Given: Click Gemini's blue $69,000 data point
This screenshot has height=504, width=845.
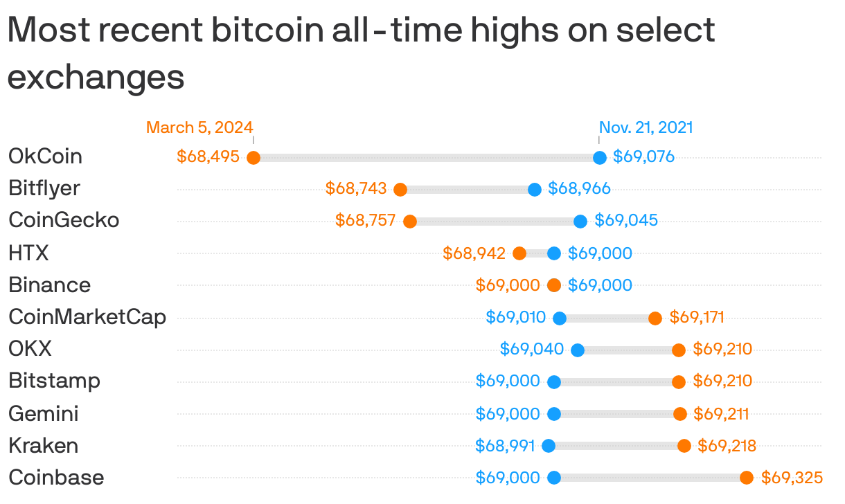Looking at the screenshot, I should [x=554, y=414].
